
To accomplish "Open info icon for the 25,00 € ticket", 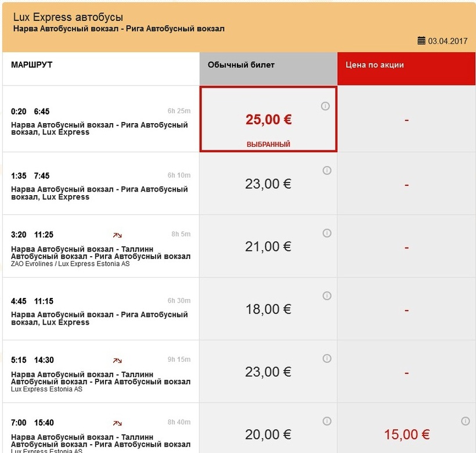I will click(325, 106).
